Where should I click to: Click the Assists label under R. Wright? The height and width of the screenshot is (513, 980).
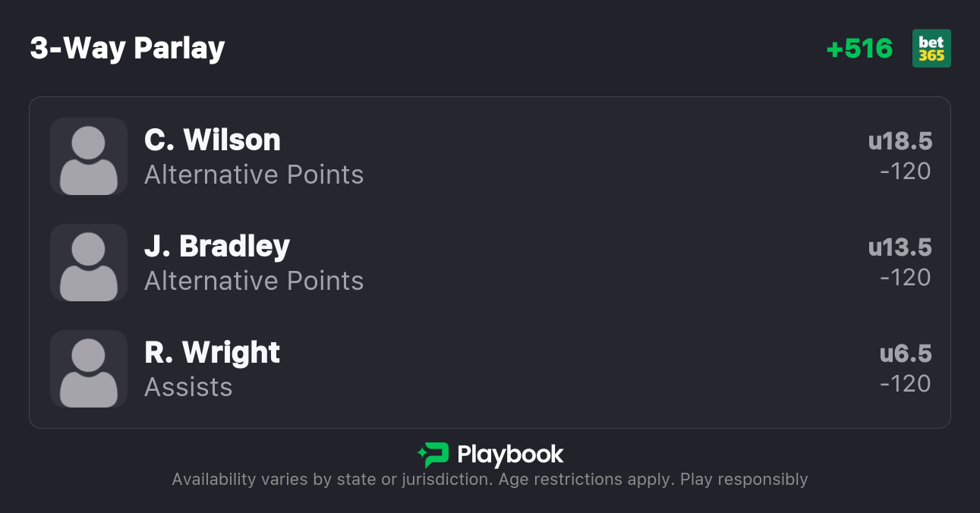click(188, 387)
